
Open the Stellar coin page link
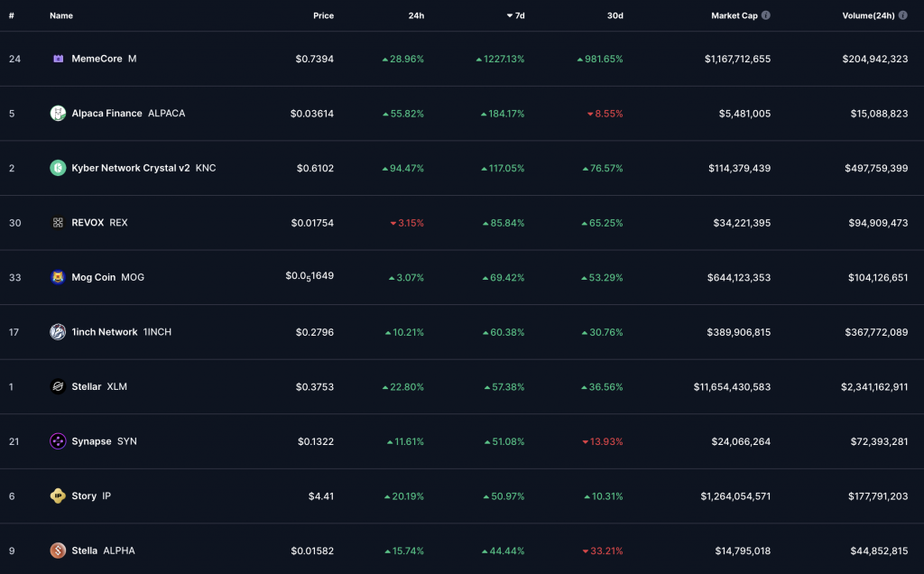click(x=86, y=386)
